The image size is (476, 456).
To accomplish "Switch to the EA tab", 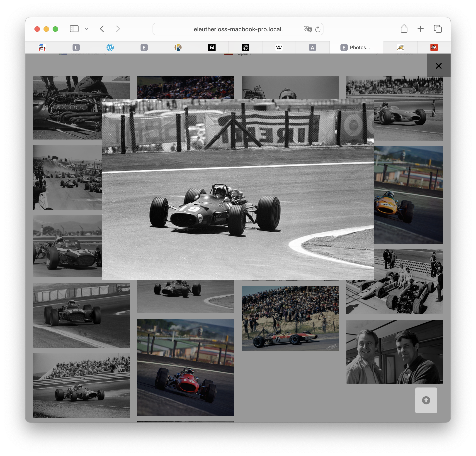I will point(212,47).
